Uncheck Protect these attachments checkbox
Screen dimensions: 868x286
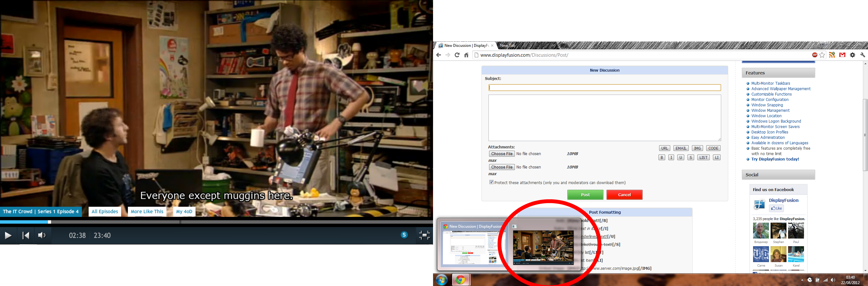tap(491, 182)
